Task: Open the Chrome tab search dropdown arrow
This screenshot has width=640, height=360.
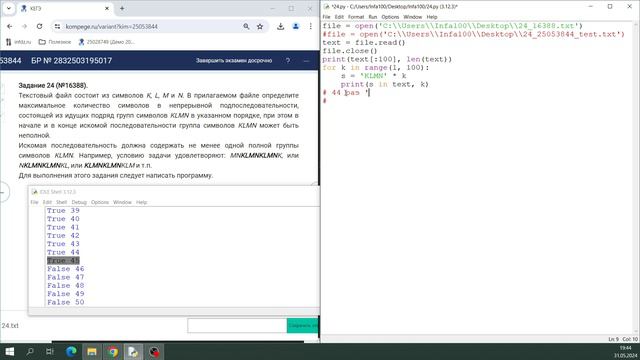Action: click(9, 8)
